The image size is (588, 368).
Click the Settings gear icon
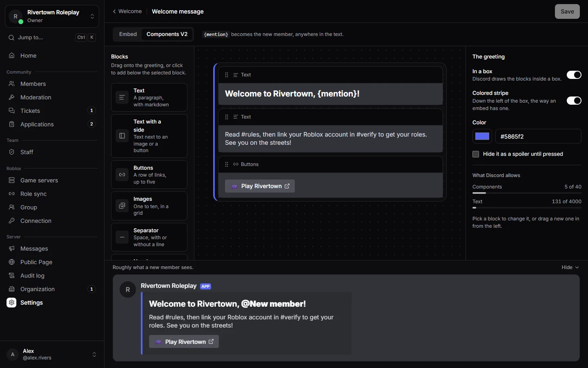pyautogui.click(x=11, y=303)
